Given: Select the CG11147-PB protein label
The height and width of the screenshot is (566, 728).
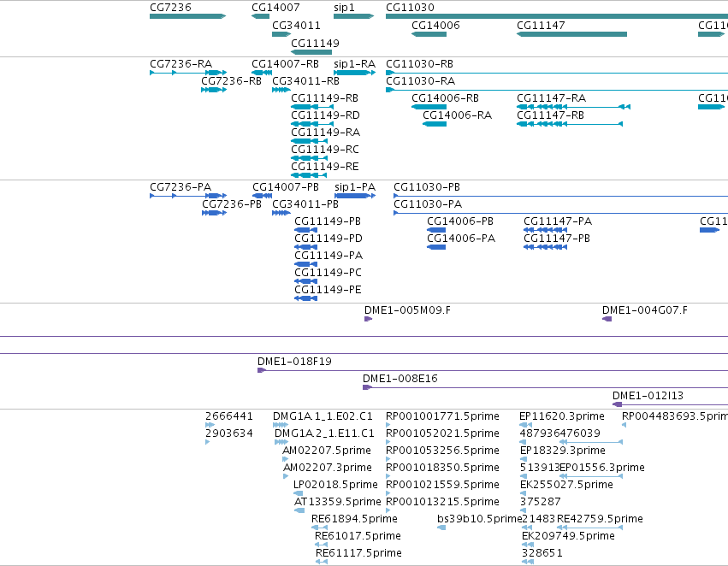Looking at the screenshot, I should (557, 239).
